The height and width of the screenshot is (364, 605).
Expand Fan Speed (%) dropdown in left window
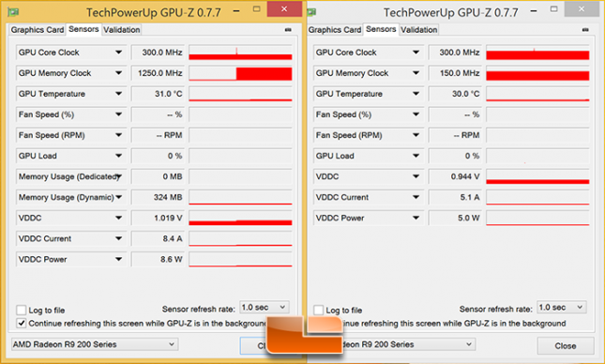(118, 114)
